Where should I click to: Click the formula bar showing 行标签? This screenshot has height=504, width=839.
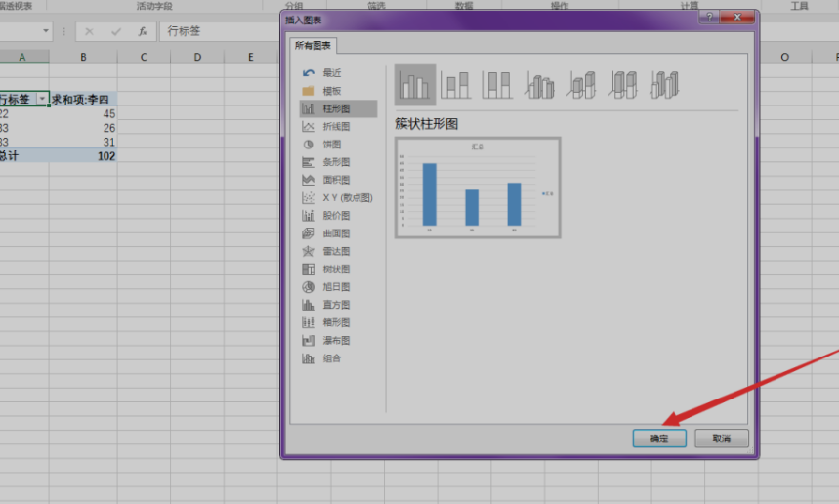[220, 31]
